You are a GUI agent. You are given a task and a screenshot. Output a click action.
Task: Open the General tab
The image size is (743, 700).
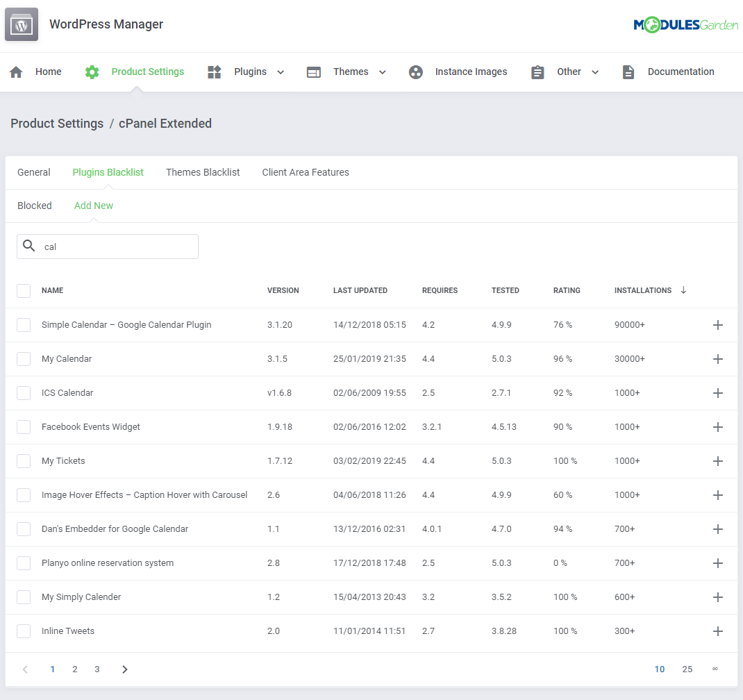33,172
